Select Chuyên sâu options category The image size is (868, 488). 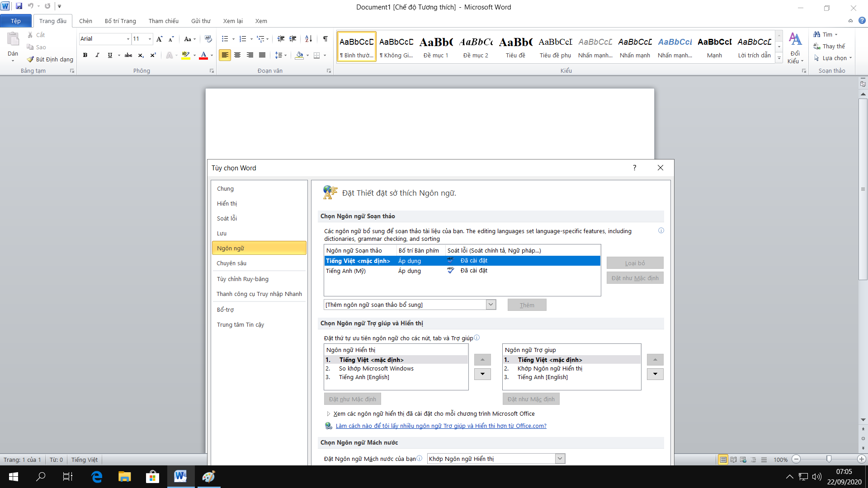[x=259, y=263]
